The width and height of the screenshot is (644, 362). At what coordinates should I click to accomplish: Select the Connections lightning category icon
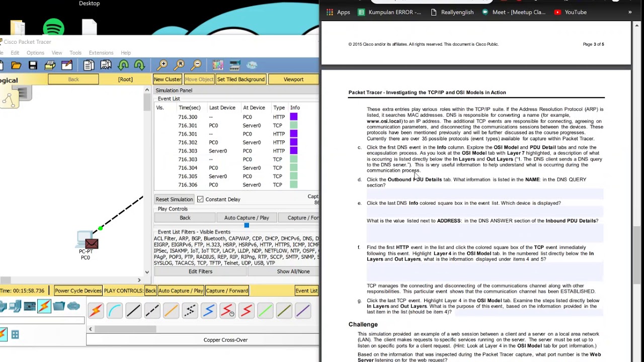coord(44,306)
